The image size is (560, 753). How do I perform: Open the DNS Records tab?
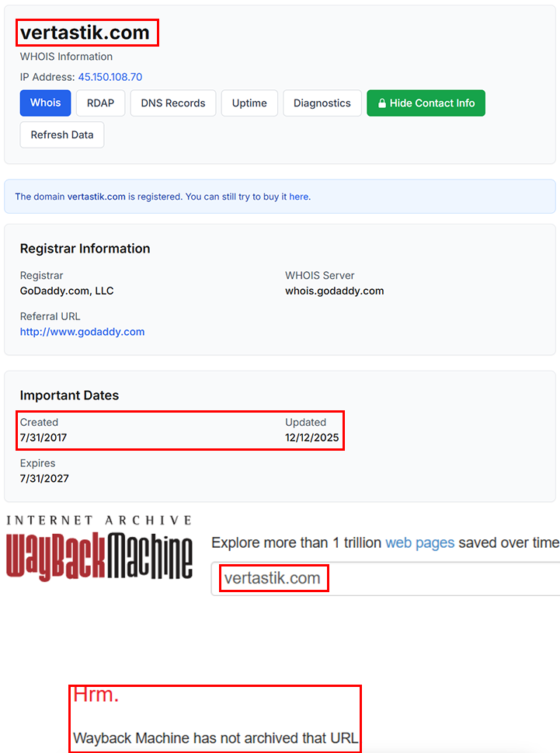(x=172, y=103)
